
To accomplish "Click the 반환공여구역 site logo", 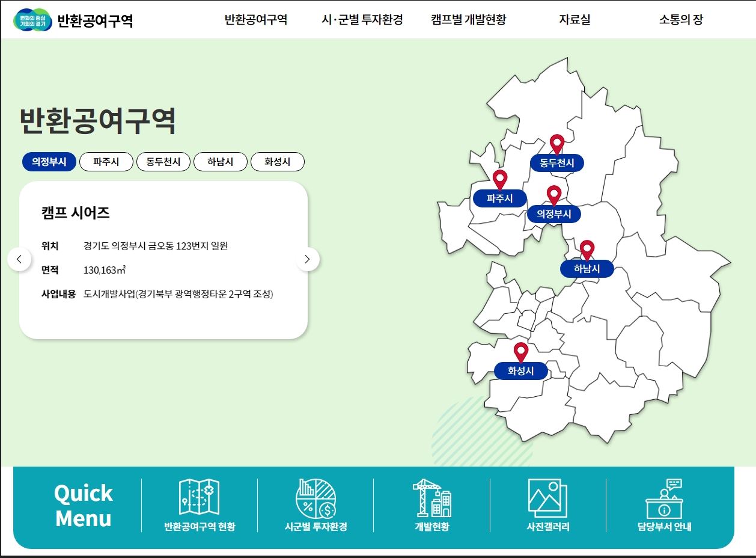I will click(73, 20).
